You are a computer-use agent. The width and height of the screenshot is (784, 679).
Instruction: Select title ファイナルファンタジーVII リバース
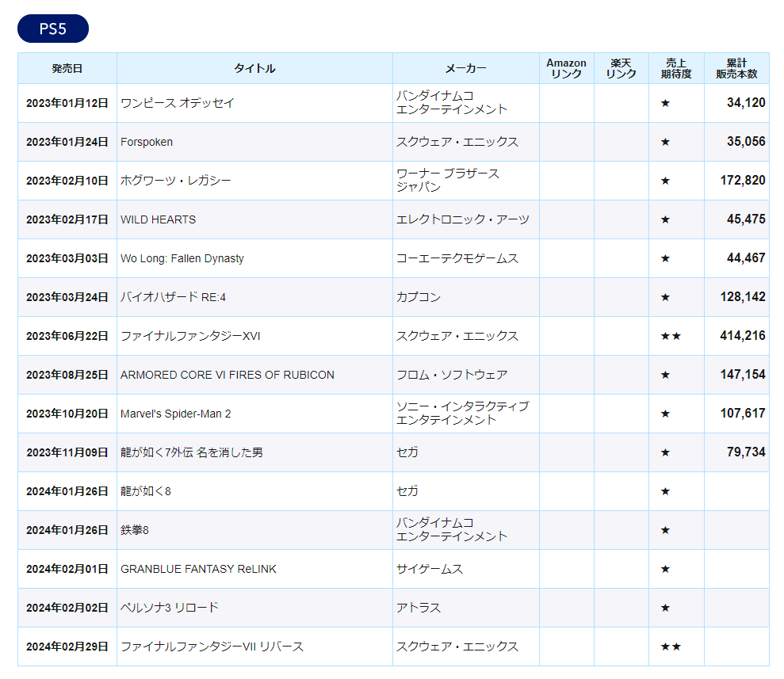[212, 647]
